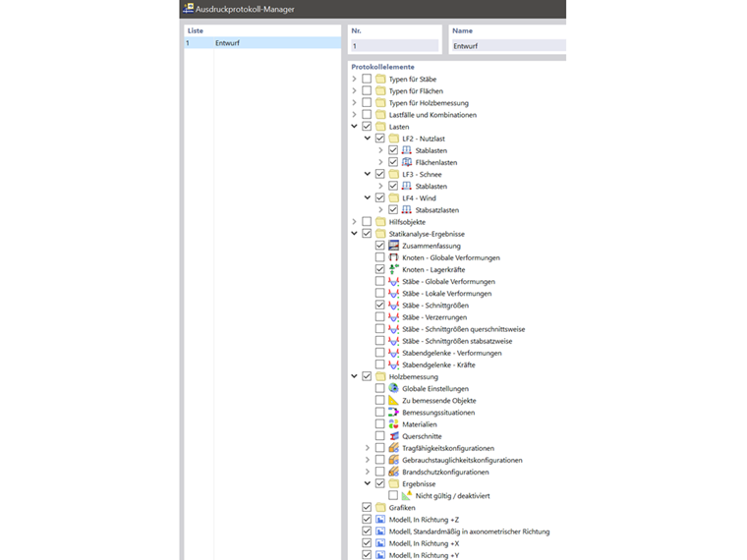Click the Stäbe - Lokale Verformungen icon
747x560 pixels.
393,294
